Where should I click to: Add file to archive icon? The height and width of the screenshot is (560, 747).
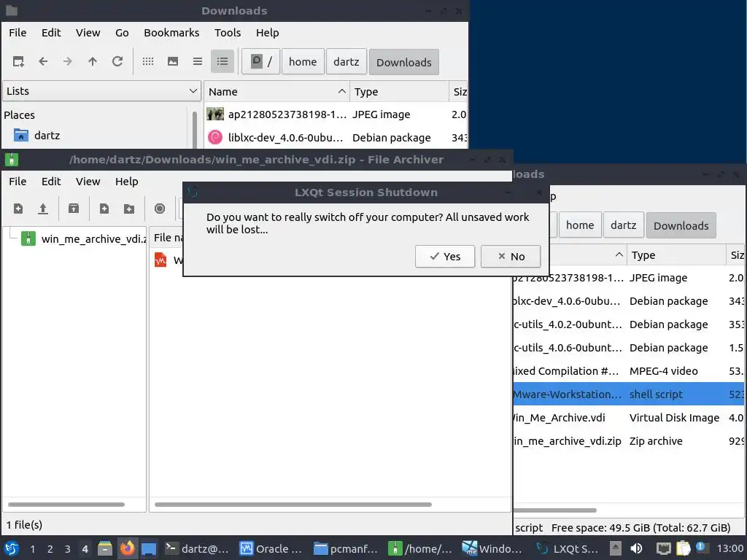coord(104,209)
